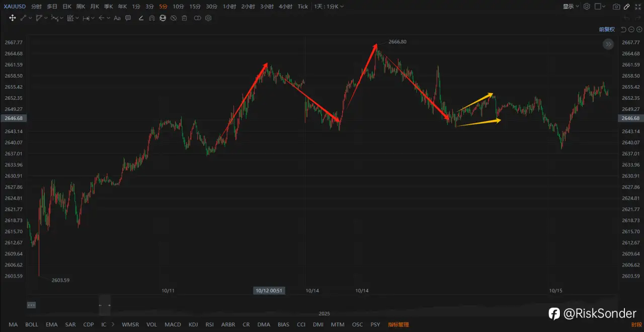Viewport: 644px width, 332px height.
Task: Open the 1天:1分K period dropdown
Action: 329,7
